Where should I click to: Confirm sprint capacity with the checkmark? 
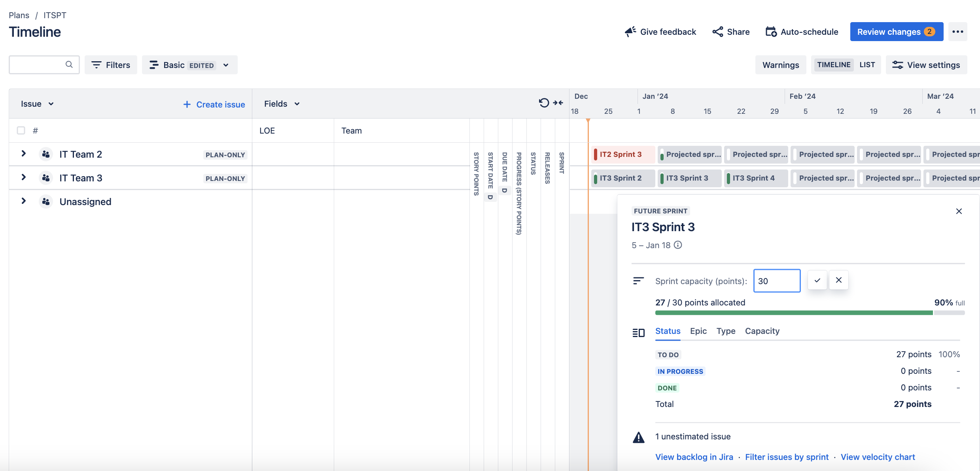[817, 280]
